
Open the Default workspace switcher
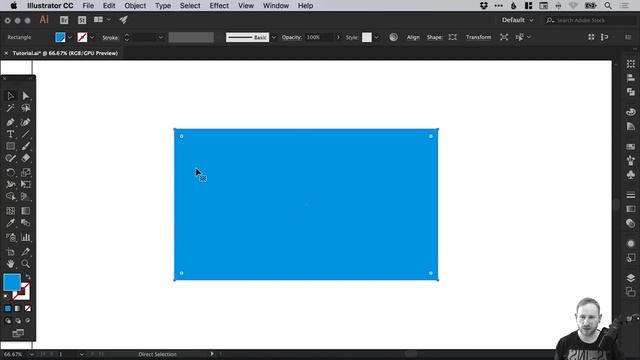pyautogui.click(x=518, y=20)
